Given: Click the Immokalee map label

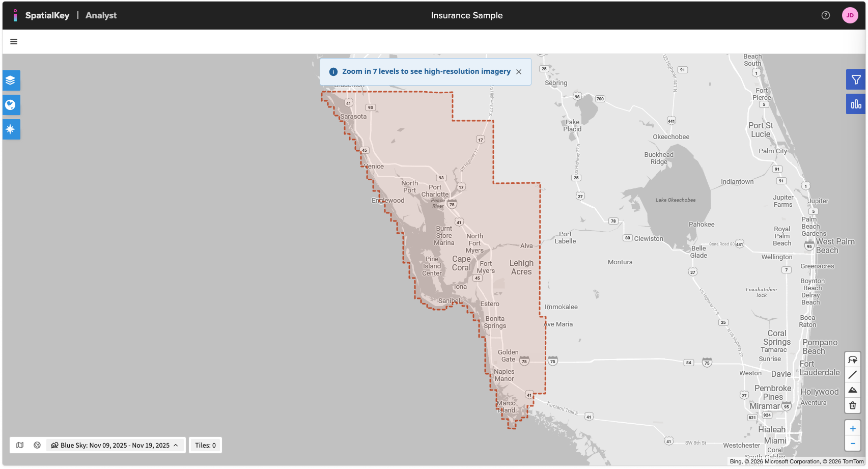Looking at the screenshot, I should tap(561, 307).
